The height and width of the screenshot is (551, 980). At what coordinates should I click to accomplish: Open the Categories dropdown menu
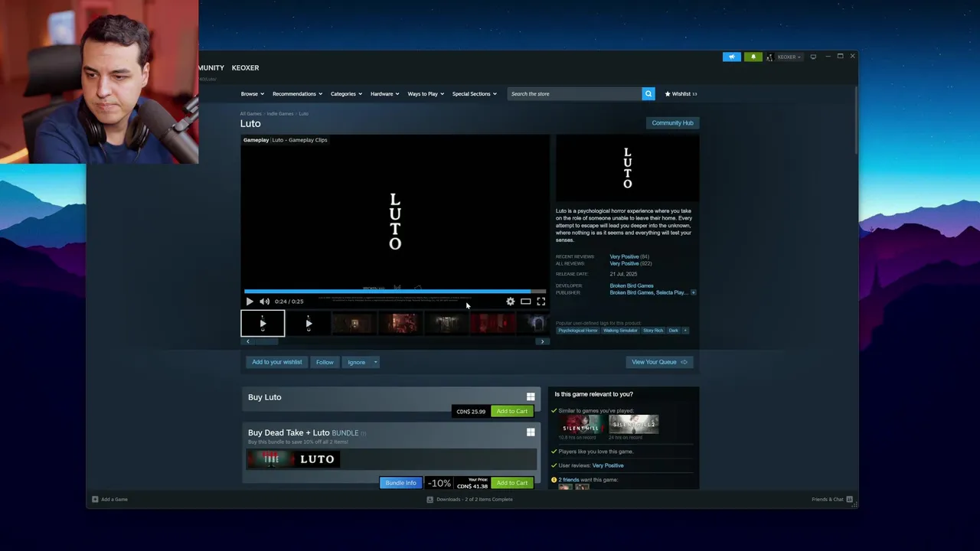click(x=346, y=93)
